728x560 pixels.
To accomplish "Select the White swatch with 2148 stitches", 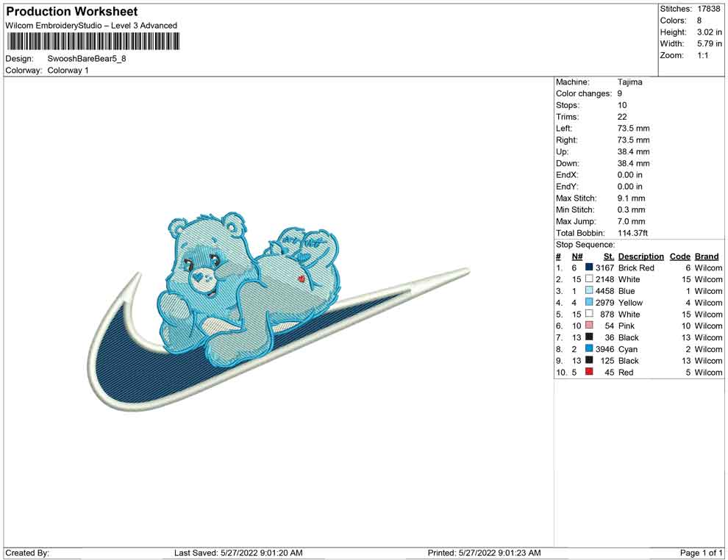I will click(589, 279).
